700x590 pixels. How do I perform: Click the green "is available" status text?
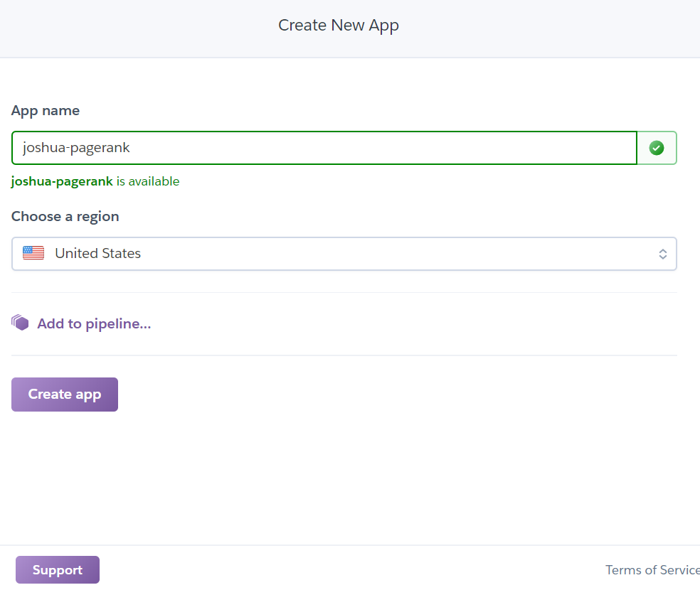(x=148, y=181)
